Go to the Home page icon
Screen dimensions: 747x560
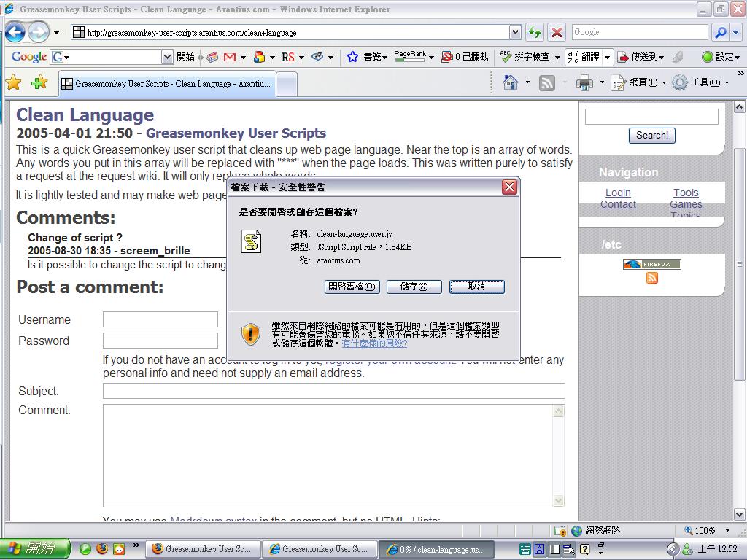pyautogui.click(x=511, y=83)
